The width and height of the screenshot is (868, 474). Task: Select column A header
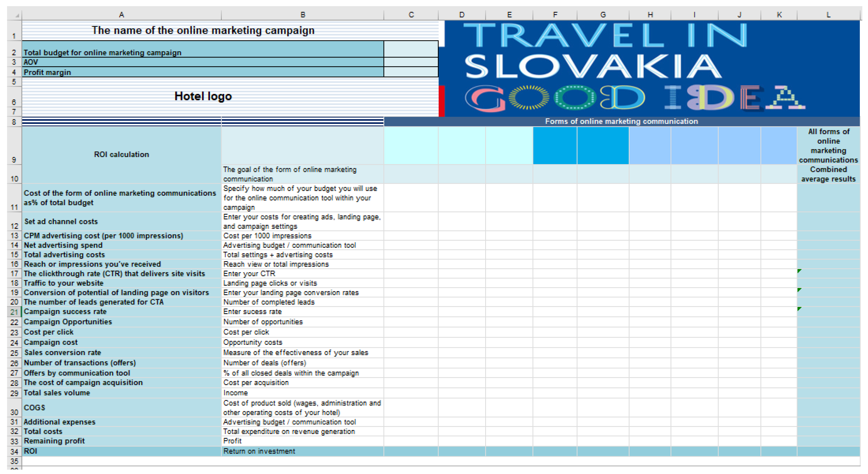(x=121, y=15)
